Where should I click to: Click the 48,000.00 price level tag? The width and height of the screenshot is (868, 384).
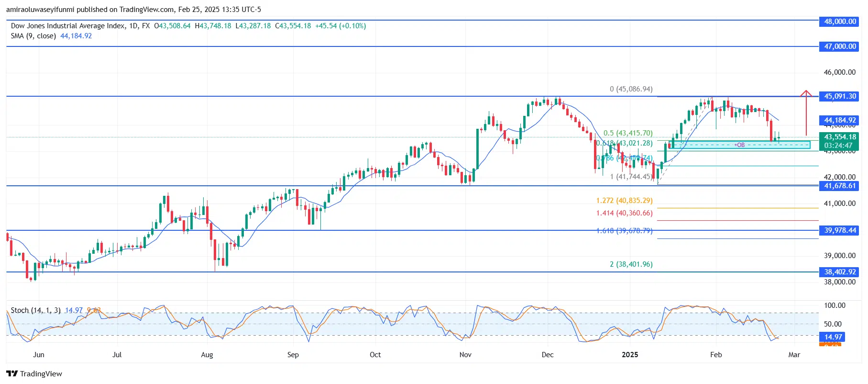tap(839, 22)
